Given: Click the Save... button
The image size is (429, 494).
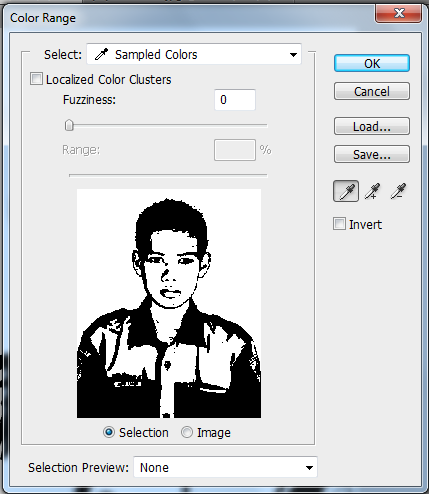Looking at the screenshot, I should (372, 154).
